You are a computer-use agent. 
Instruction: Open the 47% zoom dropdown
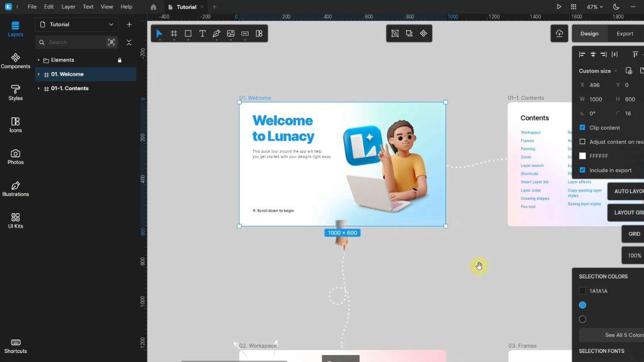[595, 7]
